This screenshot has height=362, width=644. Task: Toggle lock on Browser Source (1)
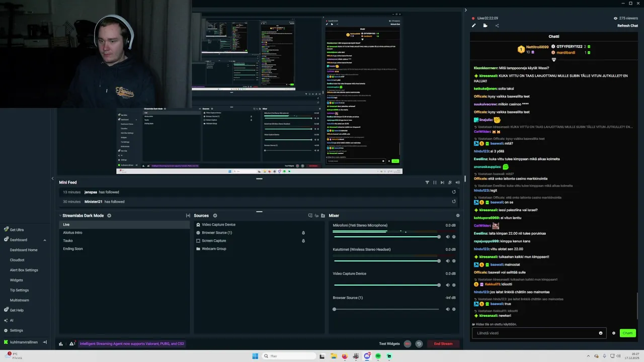[x=303, y=233]
